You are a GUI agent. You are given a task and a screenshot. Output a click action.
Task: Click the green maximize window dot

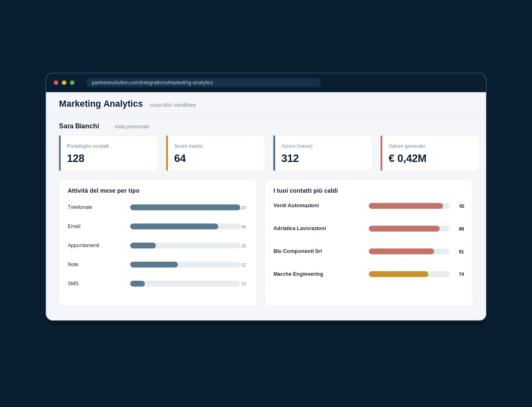tap(72, 83)
